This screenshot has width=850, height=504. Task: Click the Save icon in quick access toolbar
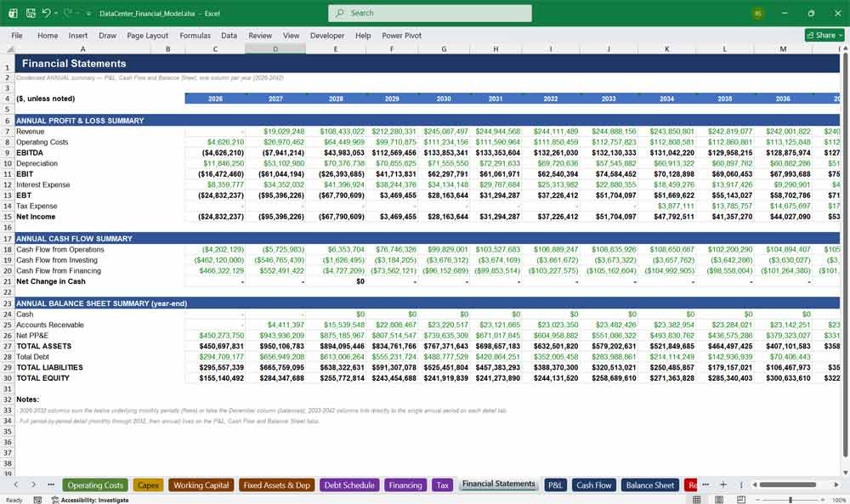[31, 13]
